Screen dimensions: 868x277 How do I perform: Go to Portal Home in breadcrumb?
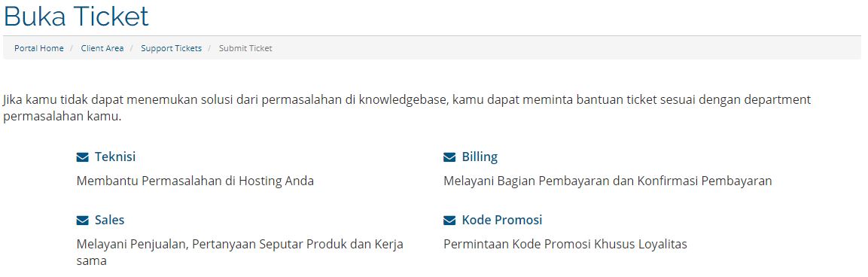pos(38,48)
